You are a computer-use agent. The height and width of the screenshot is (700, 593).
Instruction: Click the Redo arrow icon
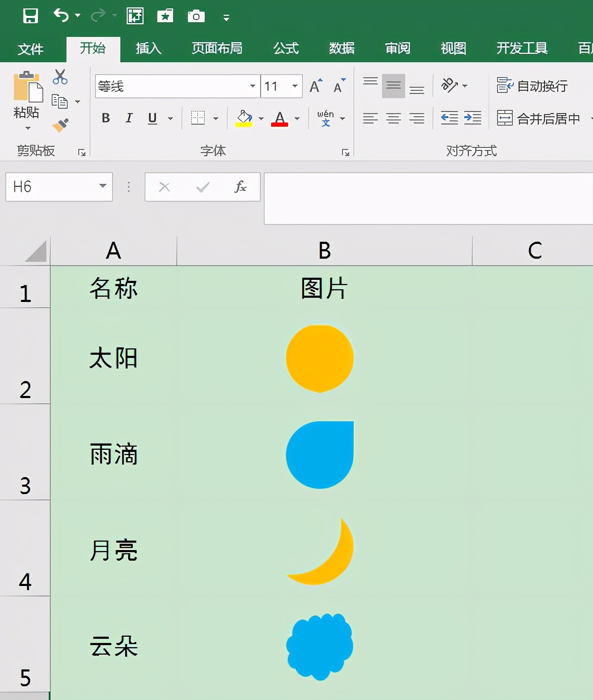click(x=98, y=16)
